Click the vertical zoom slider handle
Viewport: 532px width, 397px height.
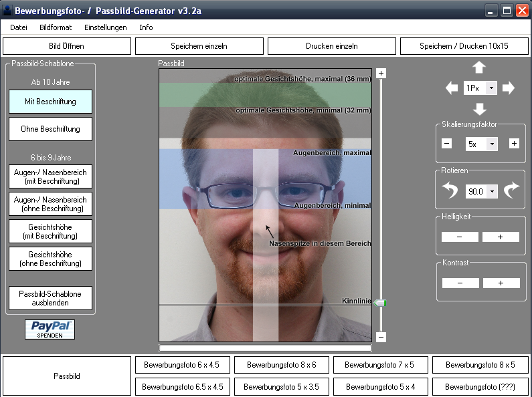tap(381, 303)
